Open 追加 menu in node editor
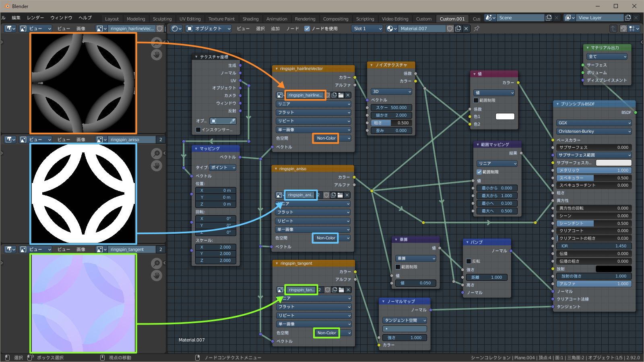The image size is (644, 362). coord(275,29)
